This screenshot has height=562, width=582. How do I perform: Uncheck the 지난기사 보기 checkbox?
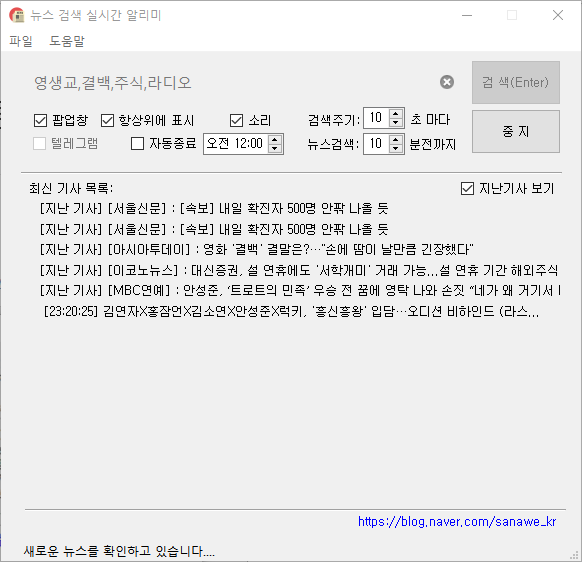point(467,189)
